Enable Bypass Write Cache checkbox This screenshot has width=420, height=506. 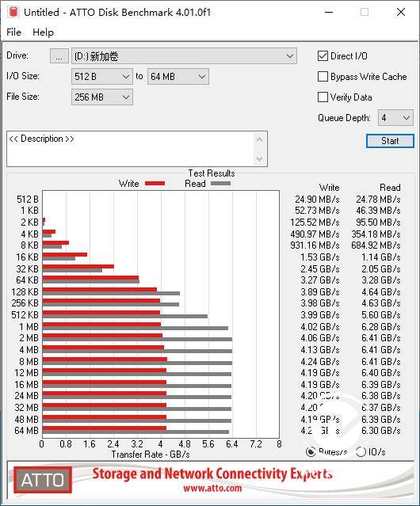coord(323,77)
